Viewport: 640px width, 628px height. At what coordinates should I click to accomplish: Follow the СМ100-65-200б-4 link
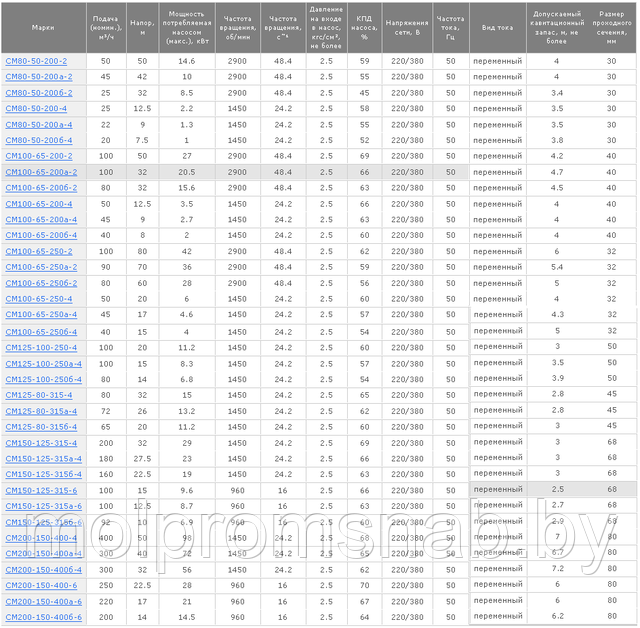(x=41, y=235)
